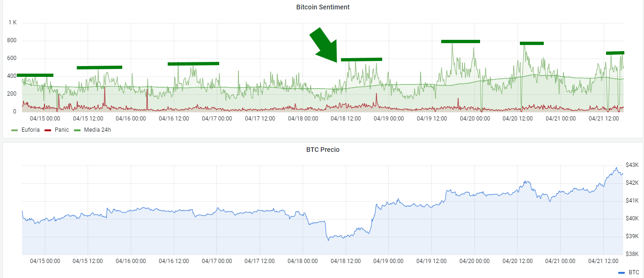The width and height of the screenshot is (644, 278).
Task: Click the 0 label on sentiment y-axis
Action: point(15,112)
